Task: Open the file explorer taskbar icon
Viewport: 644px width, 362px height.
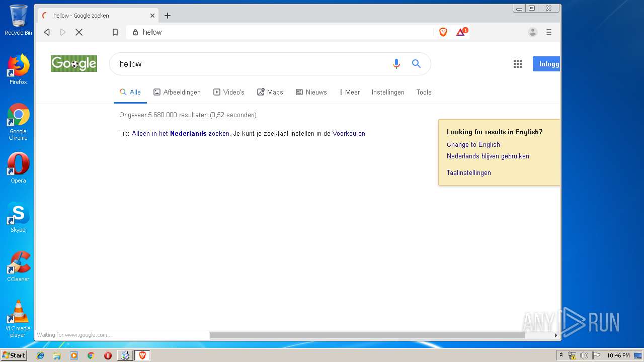Action: 57,355
